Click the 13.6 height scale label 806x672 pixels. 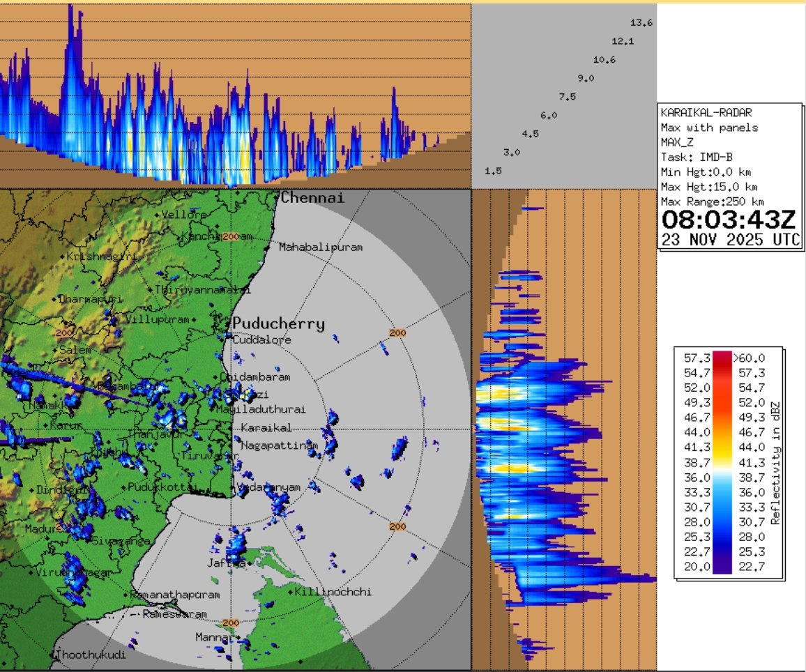[641, 22]
